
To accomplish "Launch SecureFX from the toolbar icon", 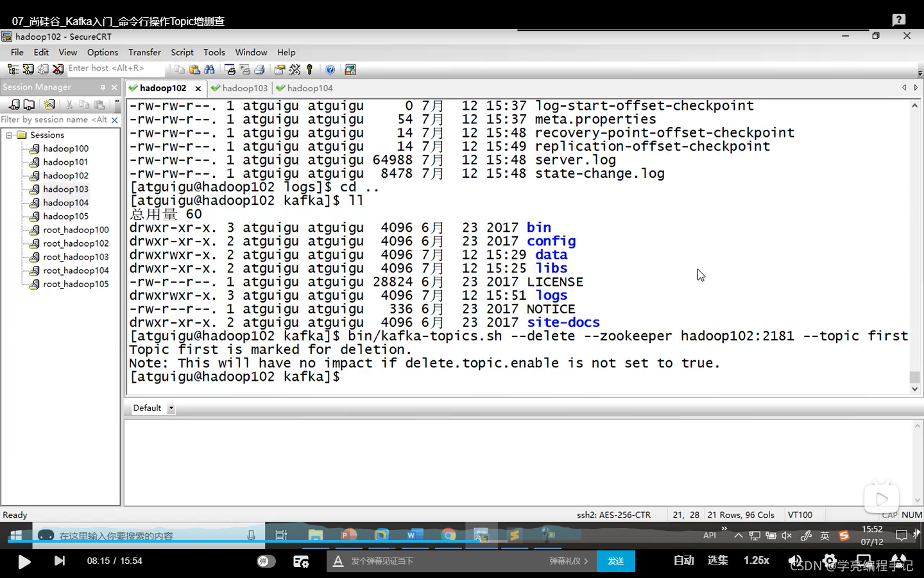I will [350, 69].
